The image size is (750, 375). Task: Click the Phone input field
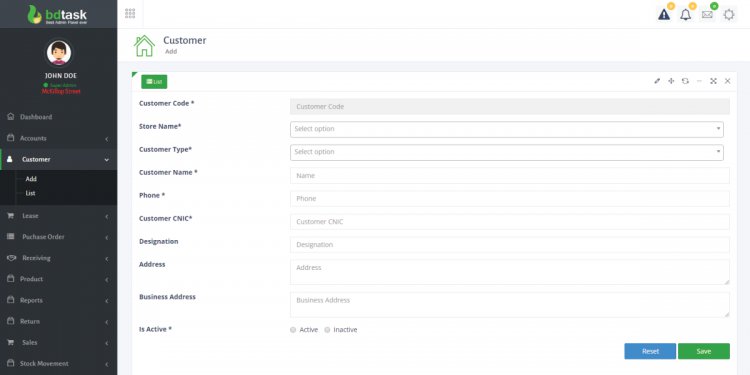point(509,199)
